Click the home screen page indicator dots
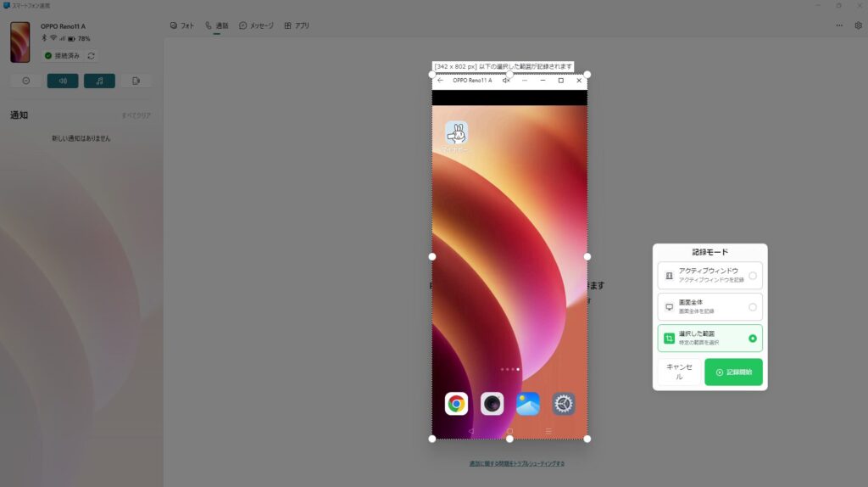Image resolution: width=868 pixels, height=487 pixels. (x=509, y=369)
